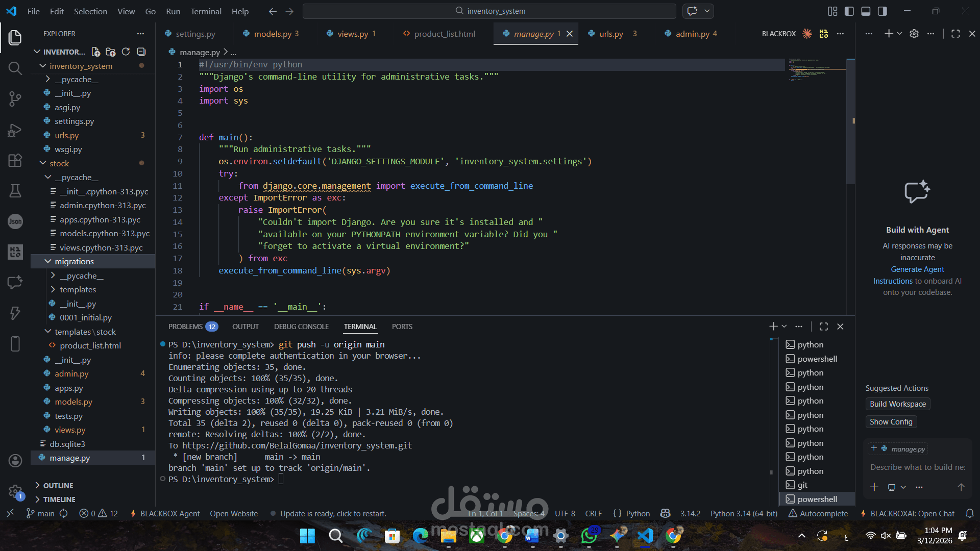
Task: Click the BLACKBOX starburst icon in editor toolbar
Action: pos(807,34)
